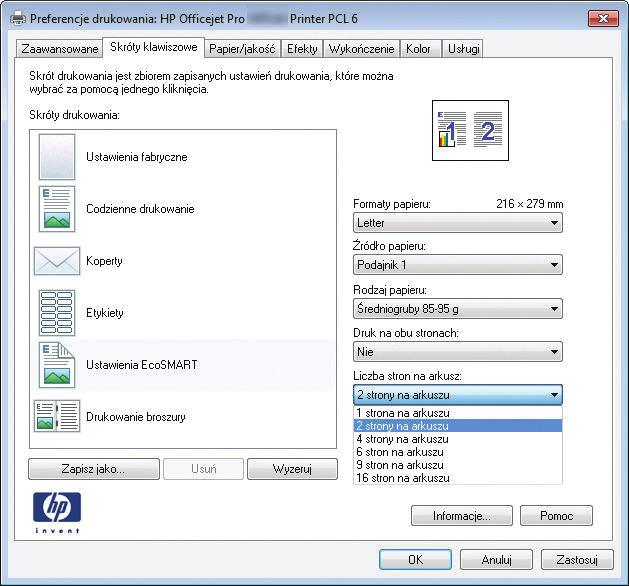
Task: Select the Drukowanie broszury text label
Action: [136, 417]
